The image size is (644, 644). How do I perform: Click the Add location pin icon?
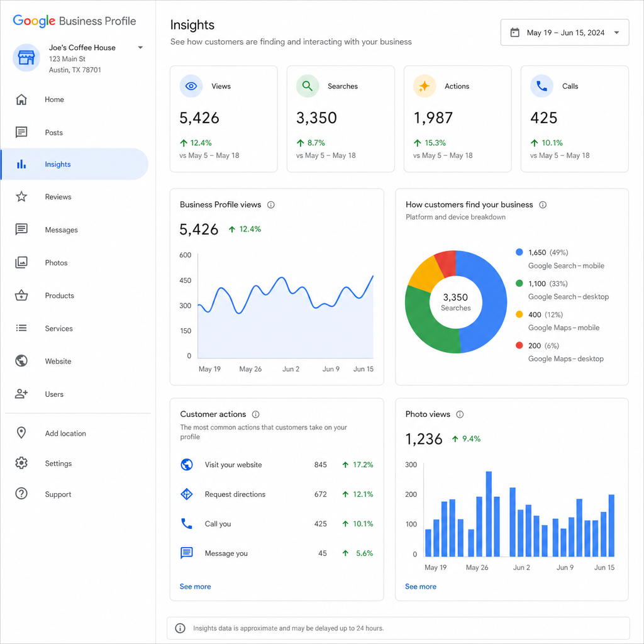click(21, 433)
